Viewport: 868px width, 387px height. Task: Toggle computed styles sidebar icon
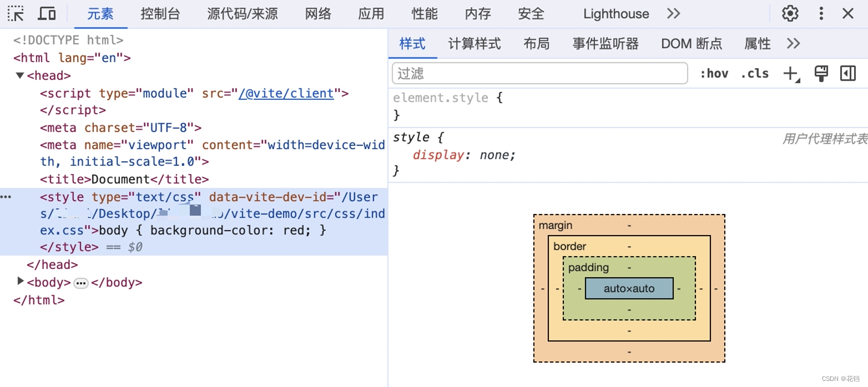[x=848, y=73]
